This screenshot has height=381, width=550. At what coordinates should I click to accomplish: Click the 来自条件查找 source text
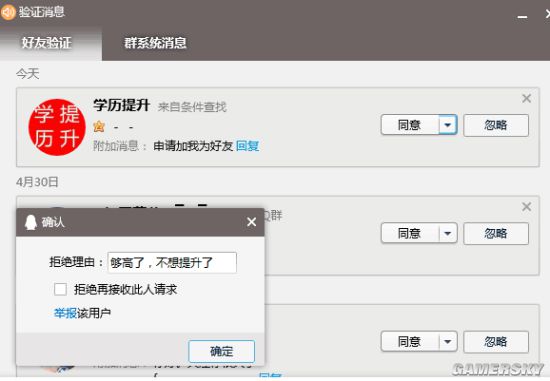click(x=192, y=107)
